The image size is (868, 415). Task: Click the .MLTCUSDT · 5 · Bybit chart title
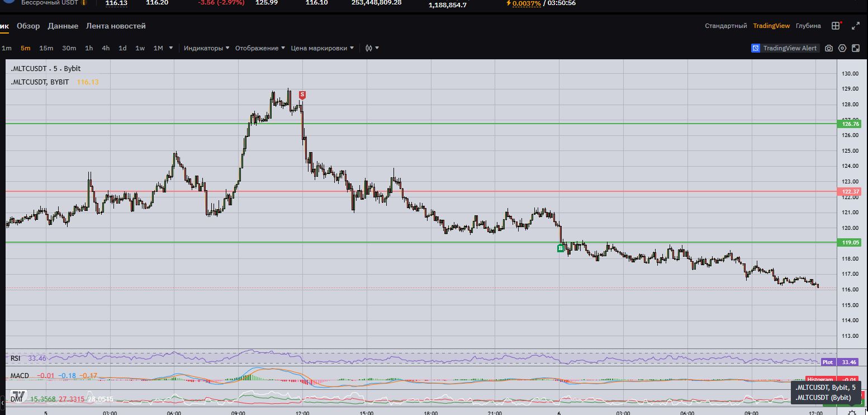pos(46,69)
